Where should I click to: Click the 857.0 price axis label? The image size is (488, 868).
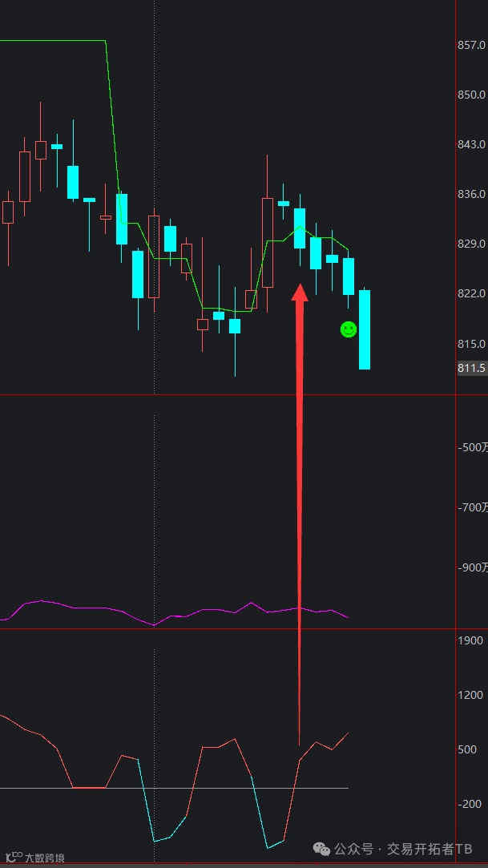pyautogui.click(x=472, y=45)
